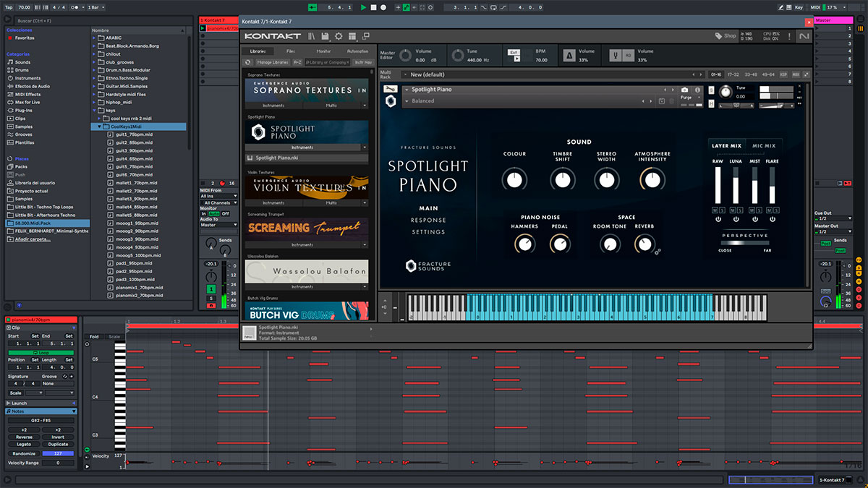Click the Drums category icon
This screenshot has height=488, width=868.
[x=10, y=70]
